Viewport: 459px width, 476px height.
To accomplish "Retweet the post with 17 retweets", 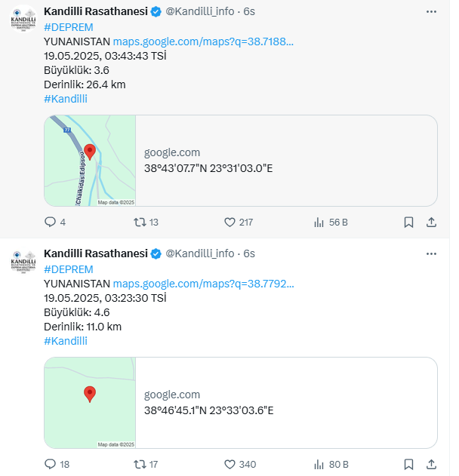I will (140, 464).
